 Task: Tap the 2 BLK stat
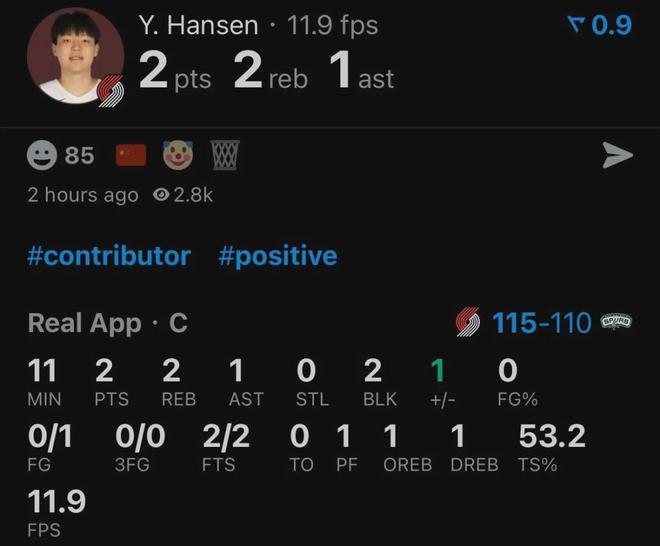point(372,372)
